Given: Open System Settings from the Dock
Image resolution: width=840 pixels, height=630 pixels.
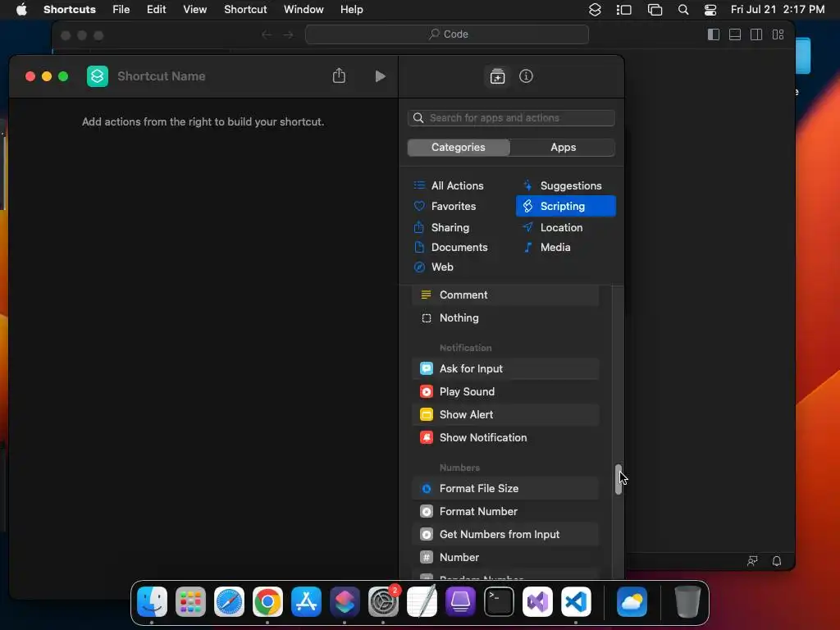Looking at the screenshot, I should coord(384,601).
